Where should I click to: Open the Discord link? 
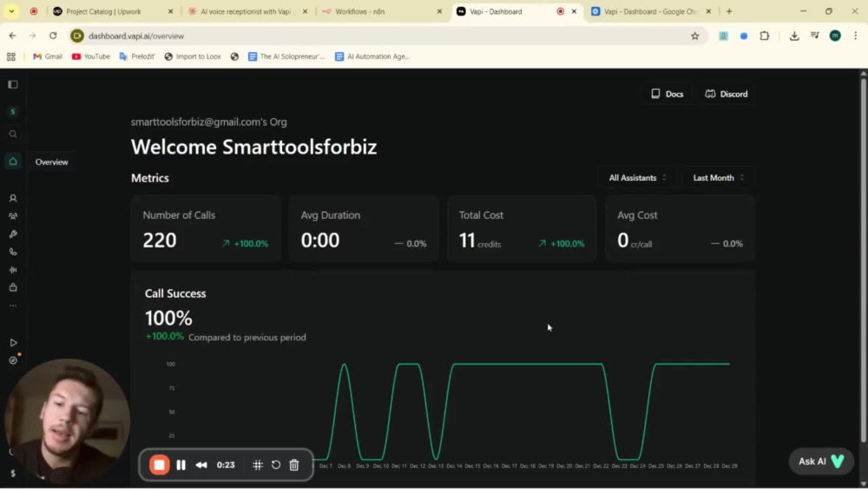(x=727, y=94)
